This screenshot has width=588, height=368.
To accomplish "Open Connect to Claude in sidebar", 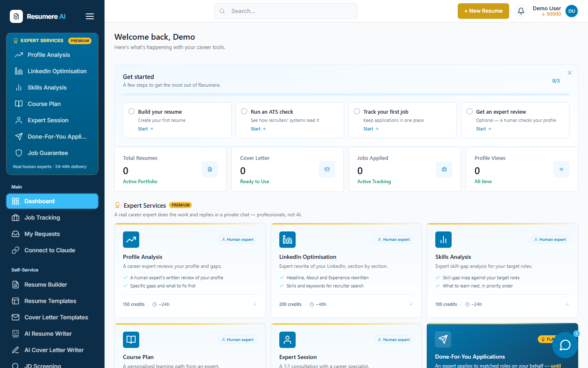I will pyautogui.click(x=52, y=250).
